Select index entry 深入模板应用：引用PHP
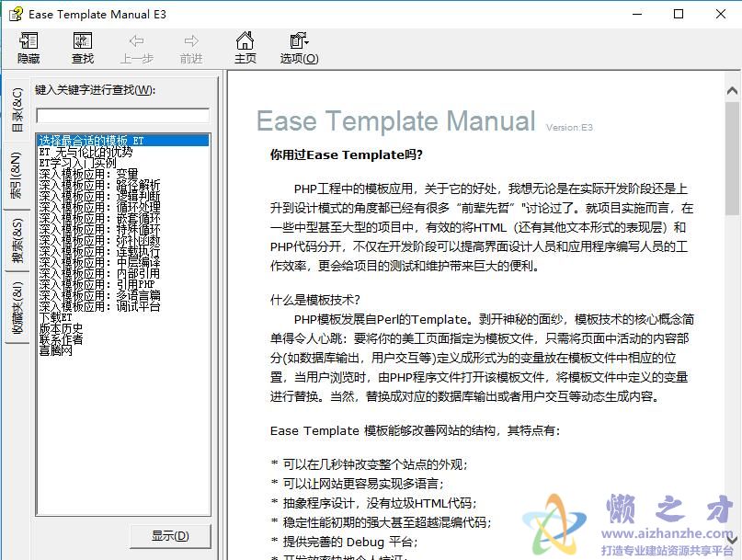Viewport: 742px width, 560px height. coord(97,284)
